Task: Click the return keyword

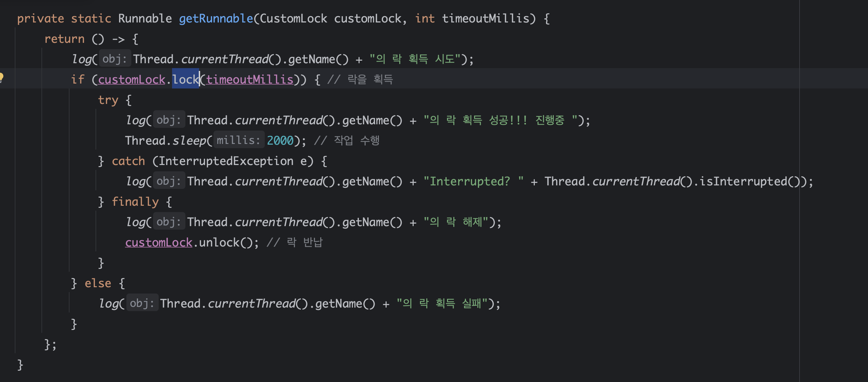Action: pos(64,39)
